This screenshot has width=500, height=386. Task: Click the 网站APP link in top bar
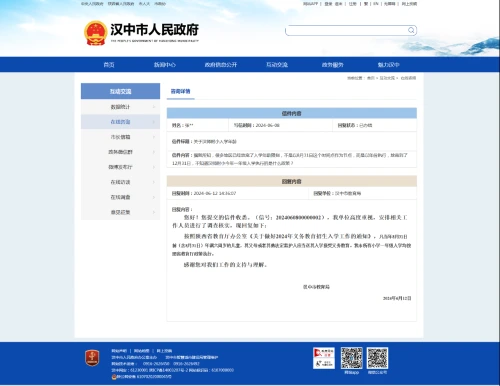[310, 4]
